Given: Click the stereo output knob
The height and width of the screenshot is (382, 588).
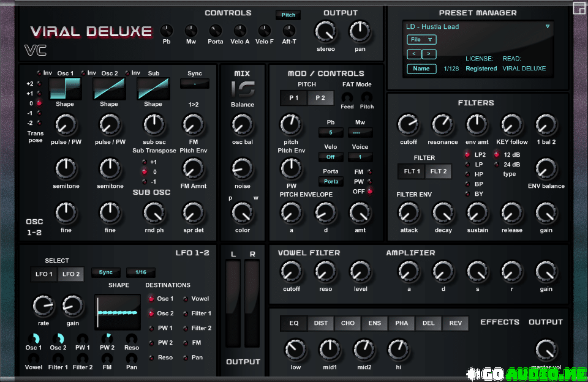Looking at the screenshot, I should [x=325, y=31].
